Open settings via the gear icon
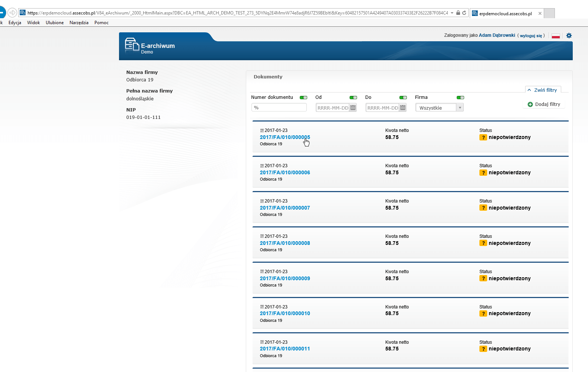Screen dimensions: 588x372 point(569,36)
